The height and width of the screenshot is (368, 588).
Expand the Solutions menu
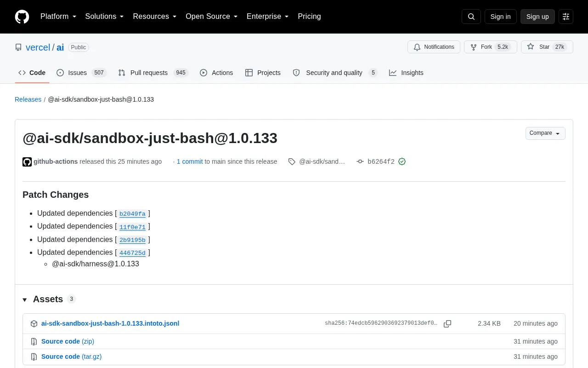point(105,17)
